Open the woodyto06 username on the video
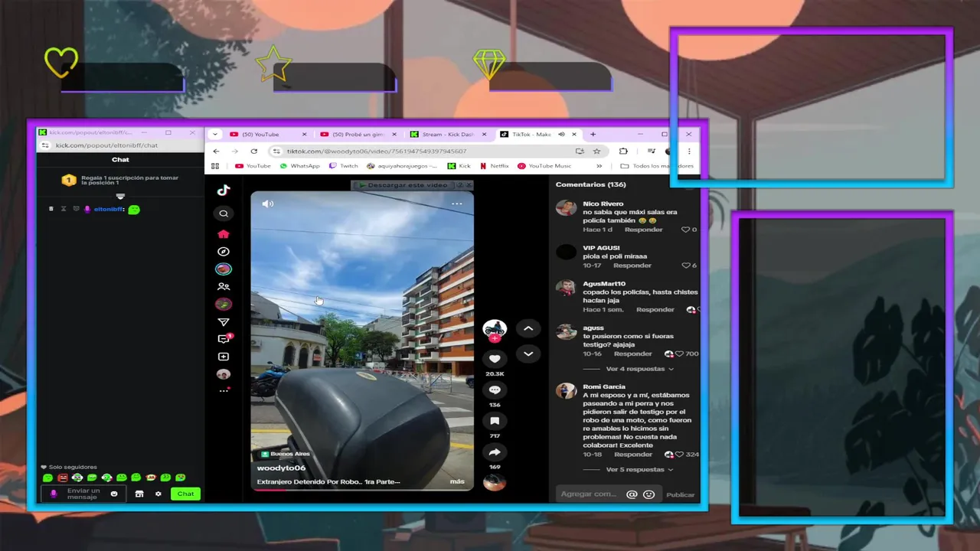The width and height of the screenshot is (980, 551). coord(281,468)
